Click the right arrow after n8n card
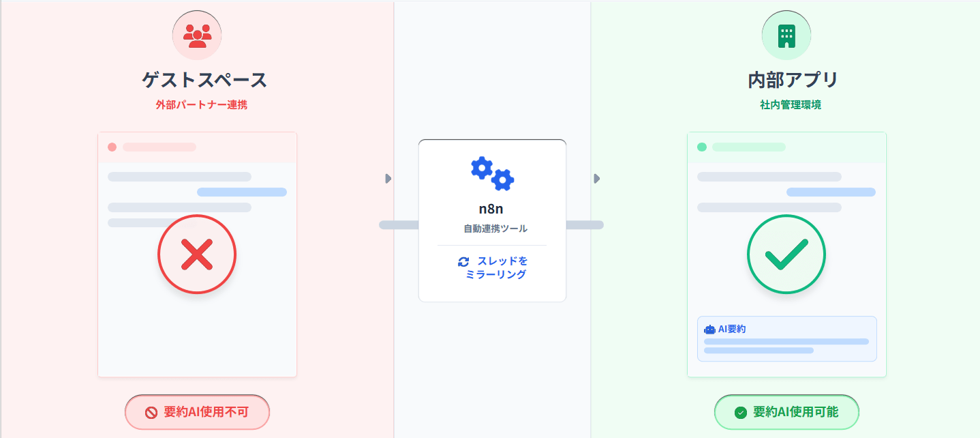980x438 pixels. point(596,179)
